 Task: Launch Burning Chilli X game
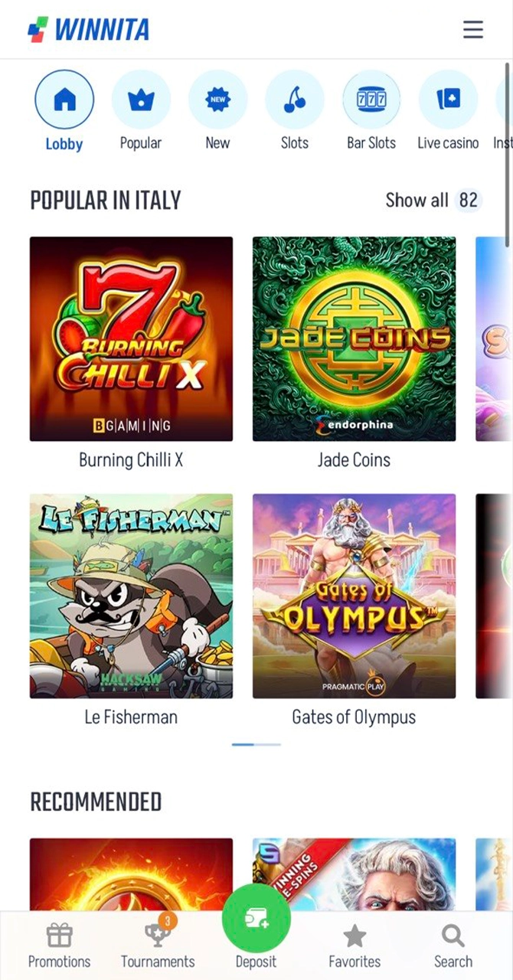click(131, 338)
